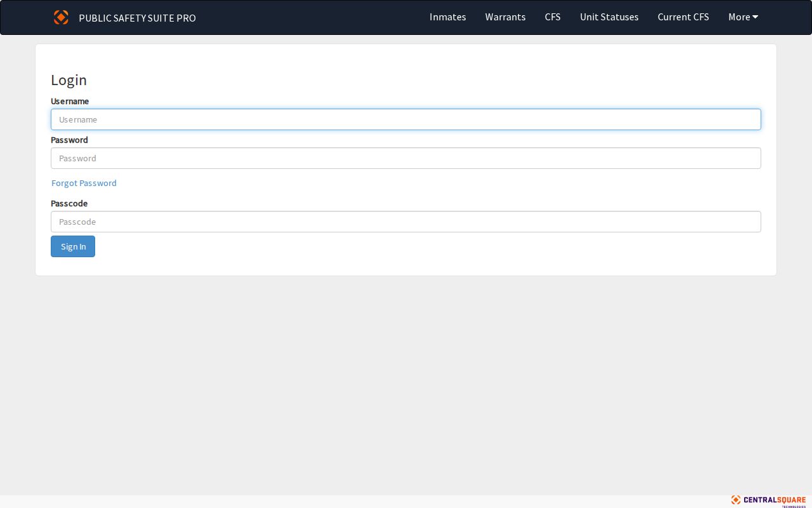Click the Username field label
The width and height of the screenshot is (812, 508).
(x=70, y=101)
